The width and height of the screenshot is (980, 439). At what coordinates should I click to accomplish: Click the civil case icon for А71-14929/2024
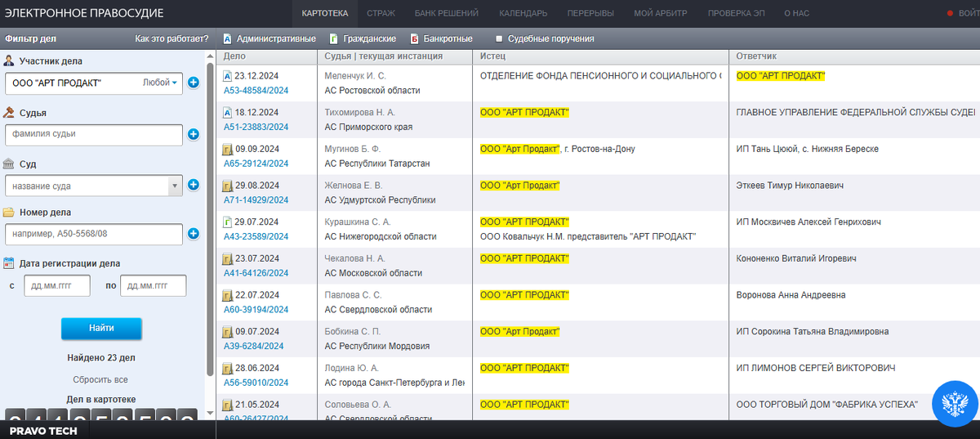tap(228, 186)
